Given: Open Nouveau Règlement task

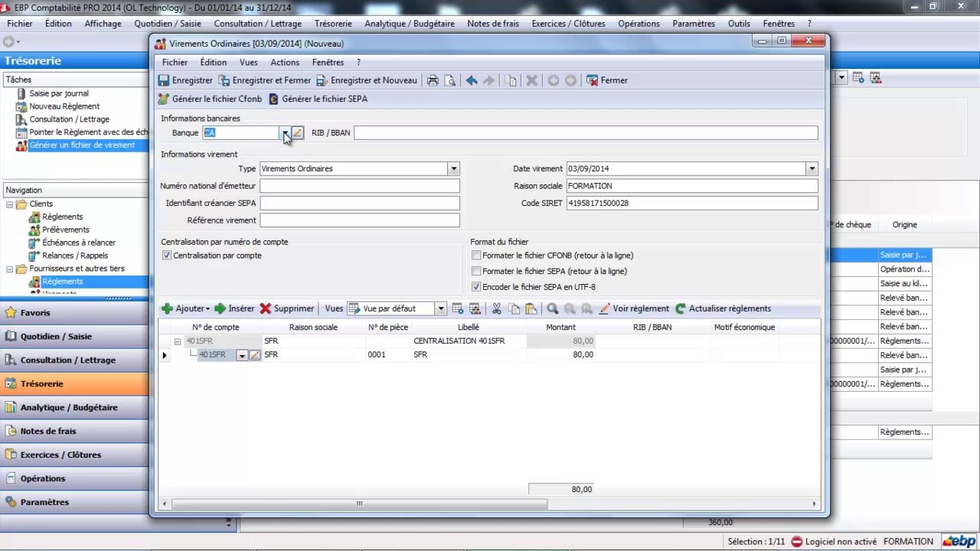Looking at the screenshot, I should 64,106.
